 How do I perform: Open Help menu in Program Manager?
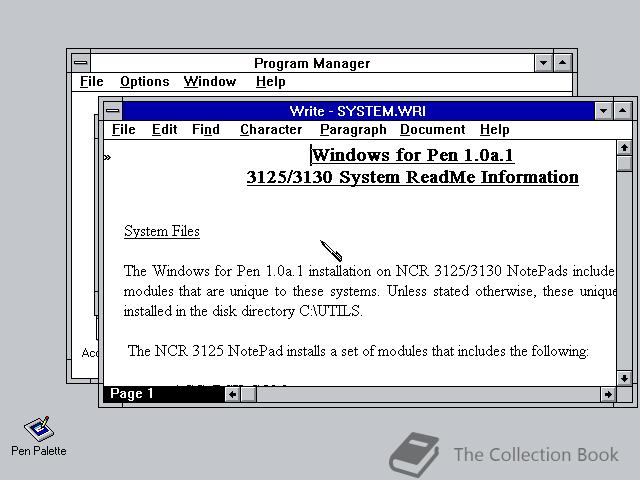point(271,82)
